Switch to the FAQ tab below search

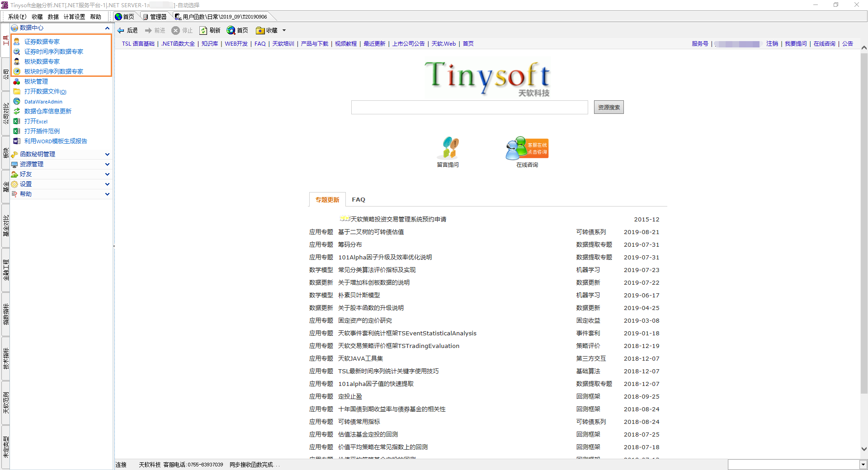coord(359,199)
